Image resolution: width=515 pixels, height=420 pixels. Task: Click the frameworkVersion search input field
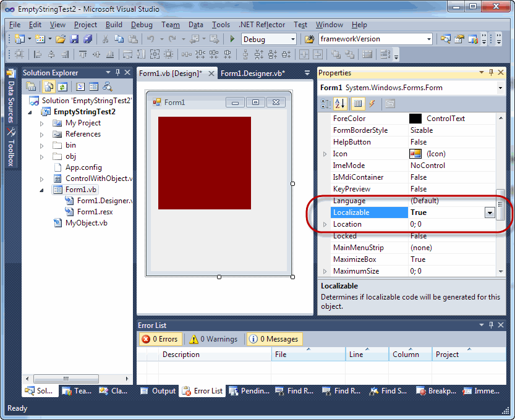(x=371, y=39)
